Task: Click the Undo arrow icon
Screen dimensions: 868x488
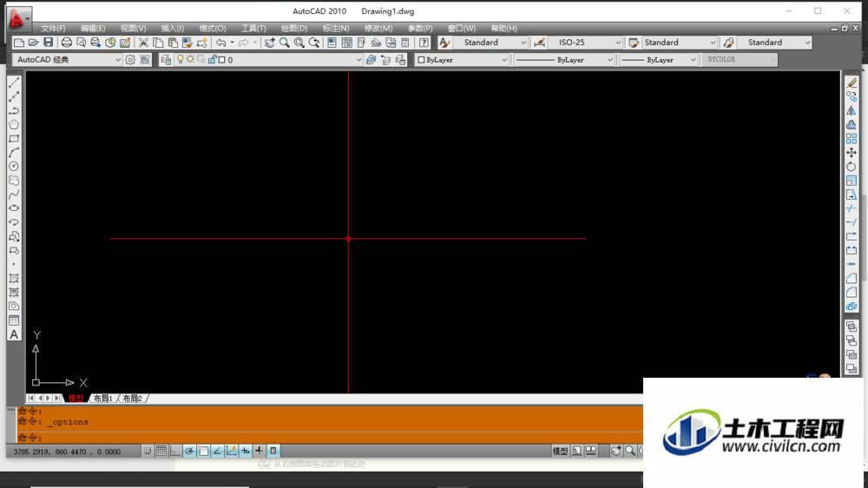Action: tap(220, 43)
